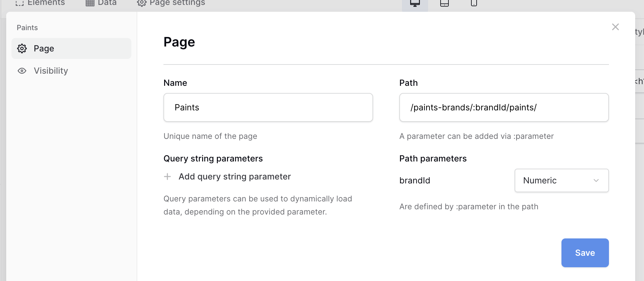Click the Page settings gear icon

tap(142, 3)
